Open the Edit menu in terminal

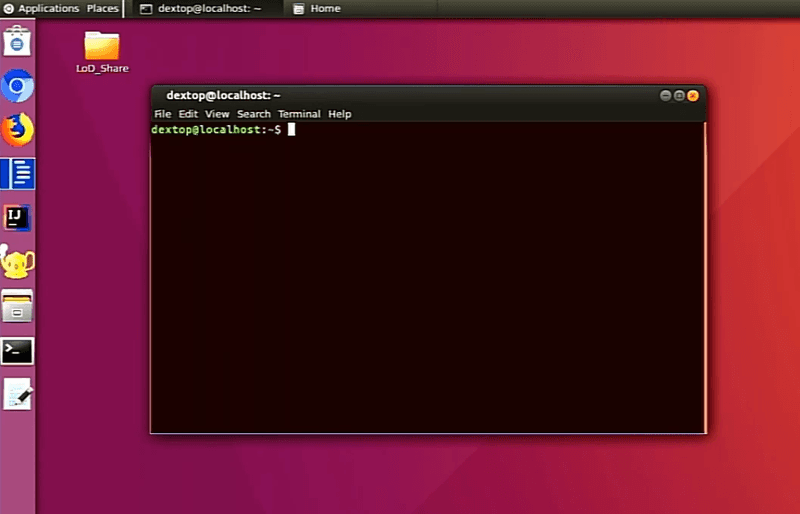(188, 114)
